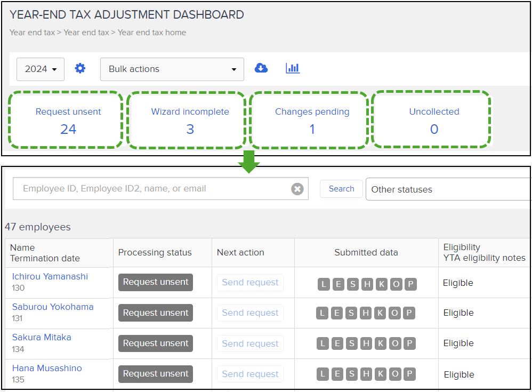Click Request unsent status for Hana Musashino

tap(156, 374)
